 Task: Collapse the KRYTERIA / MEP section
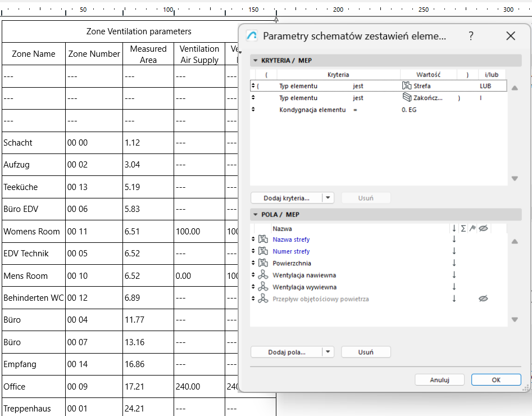pyautogui.click(x=254, y=60)
